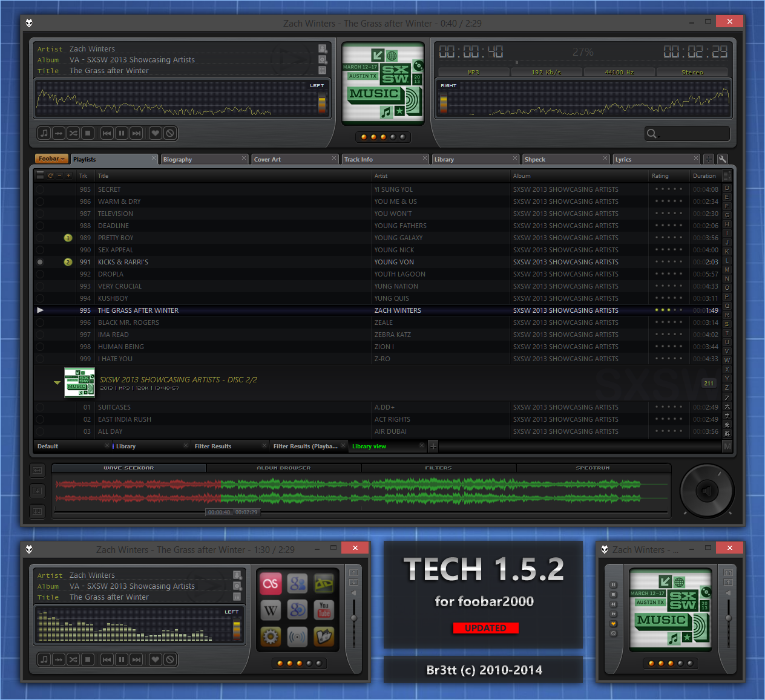Open radio broadcast icon in mini player

coord(298,636)
